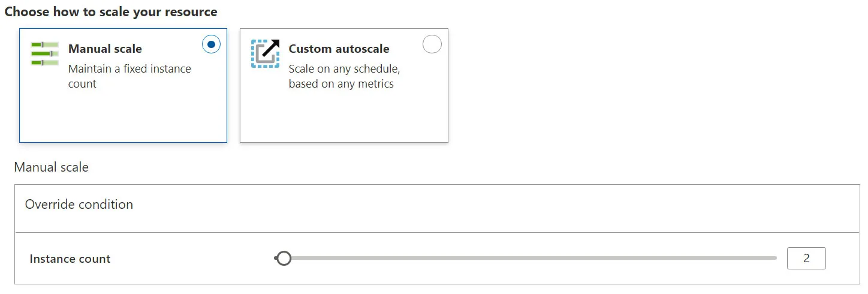Click "Maintain a fixed instance count" description
868x294 pixels.
pyautogui.click(x=129, y=69)
